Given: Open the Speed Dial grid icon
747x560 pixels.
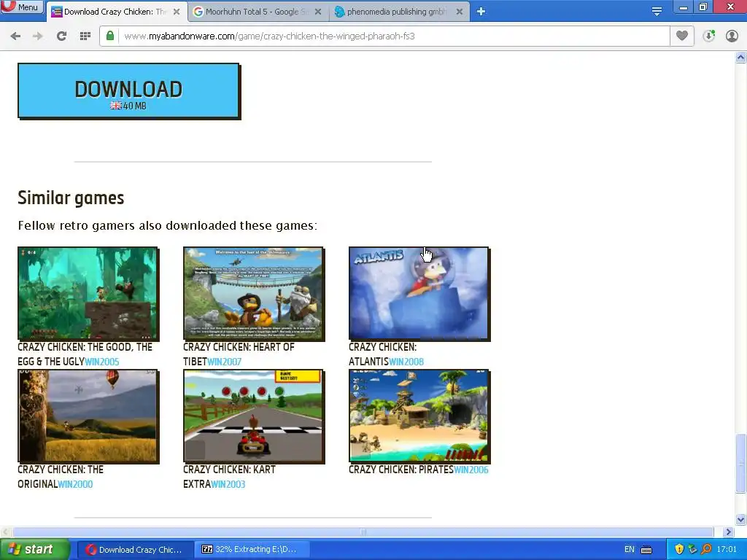Looking at the screenshot, I should 85,36.
